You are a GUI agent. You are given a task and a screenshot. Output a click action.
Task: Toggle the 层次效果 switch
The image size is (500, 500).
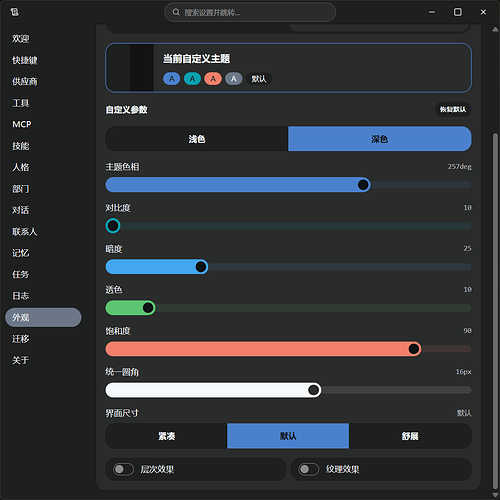click(123, 469)
